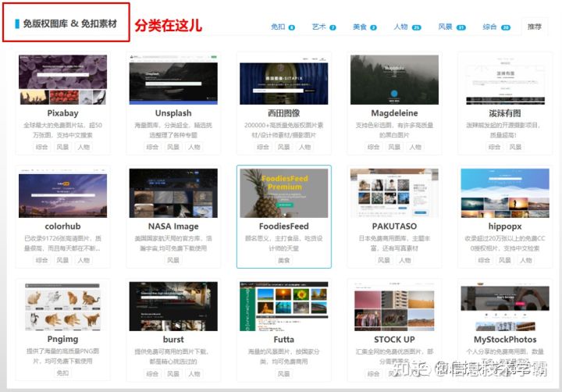Open the Magdeleine forest preview thumbnail
This screenshot has height=392, width=562.
(394, 80)
